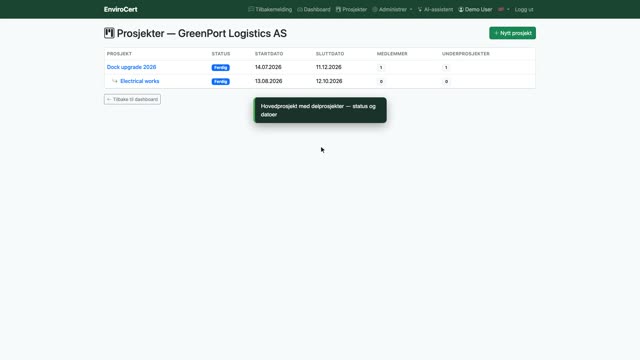Open the Dock upgrade 2026 project
The height and width of the screenshot is (360, 640).
tap(131, 67)
